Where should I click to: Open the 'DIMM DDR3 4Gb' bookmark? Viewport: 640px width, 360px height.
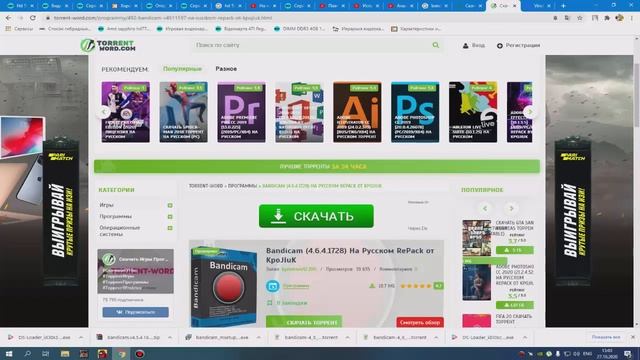[299, 29]
